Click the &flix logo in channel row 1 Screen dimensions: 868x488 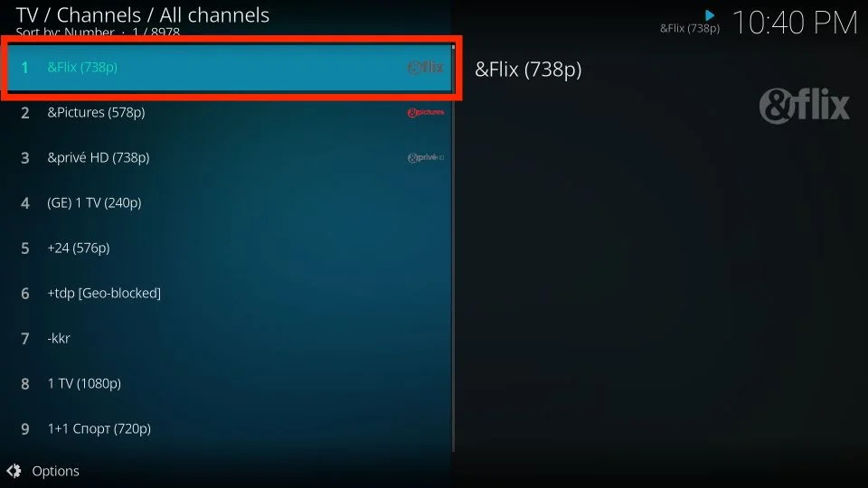tap(425, 68)
